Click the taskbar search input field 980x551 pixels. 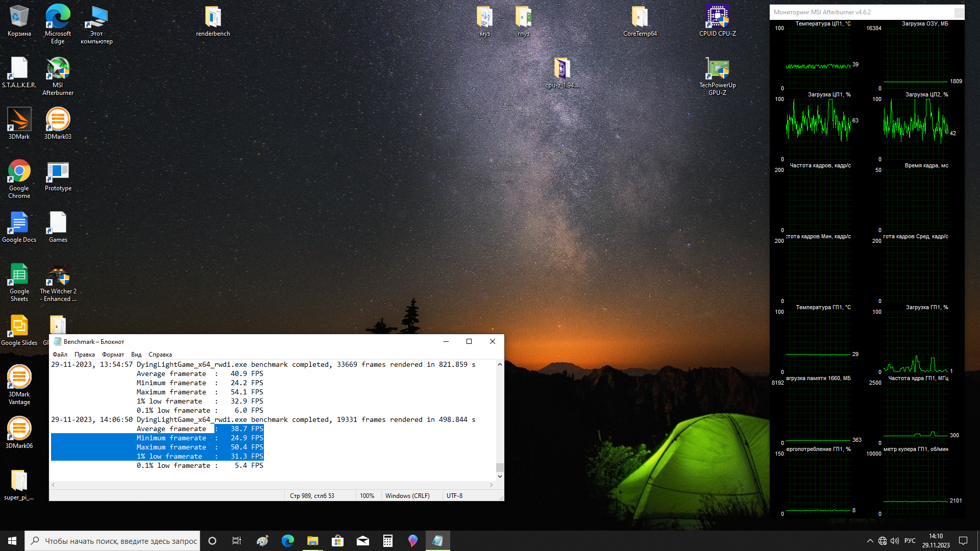click(120, 541)
